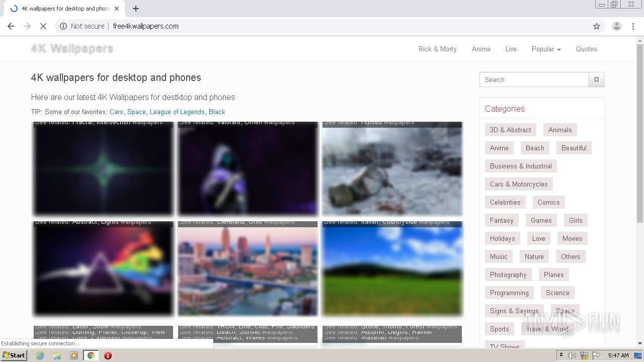Follow the League of Legends link

pos(177,112)
